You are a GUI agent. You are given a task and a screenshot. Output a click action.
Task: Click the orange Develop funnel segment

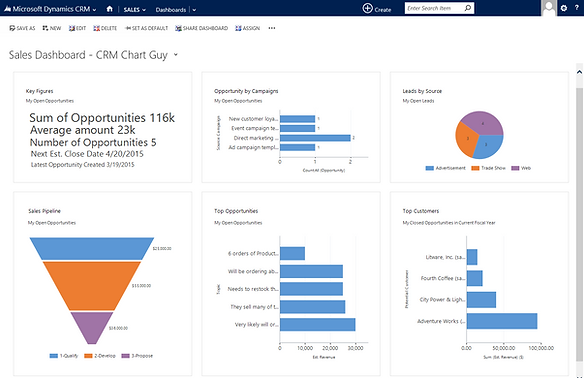click(x=92, y=286)
